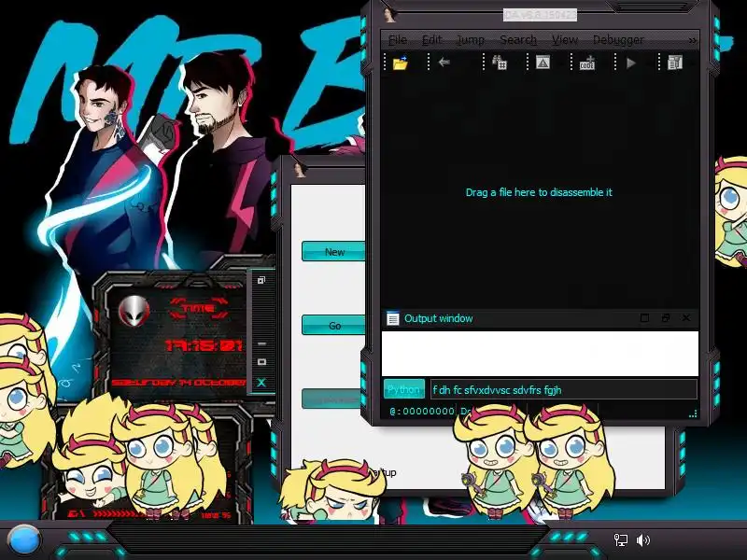
Task: Click the red digital clock time readout
Action: 204,345
